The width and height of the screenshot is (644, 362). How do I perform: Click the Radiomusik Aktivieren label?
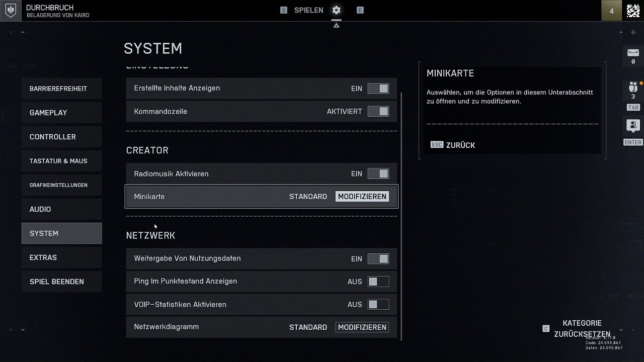point(171,174)
